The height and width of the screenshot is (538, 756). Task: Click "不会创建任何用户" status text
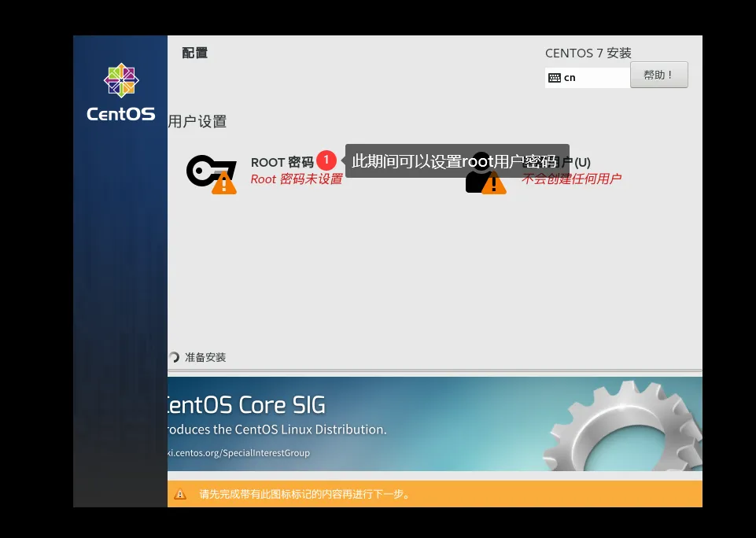(x=571, y=179)
